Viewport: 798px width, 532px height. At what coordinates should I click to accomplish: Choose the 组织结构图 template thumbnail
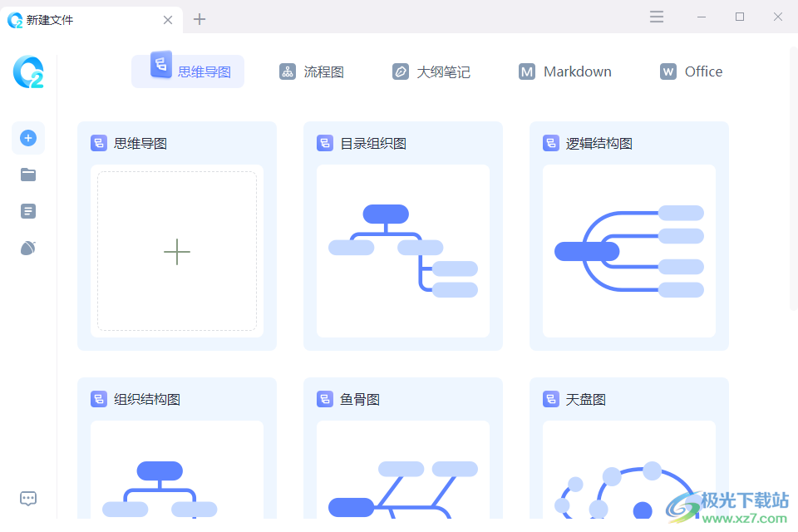(177, 470)
